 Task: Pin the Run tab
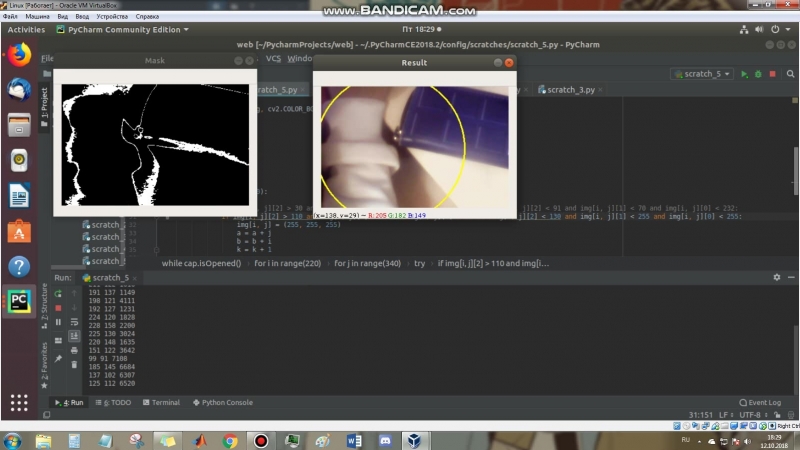(58, 359)
